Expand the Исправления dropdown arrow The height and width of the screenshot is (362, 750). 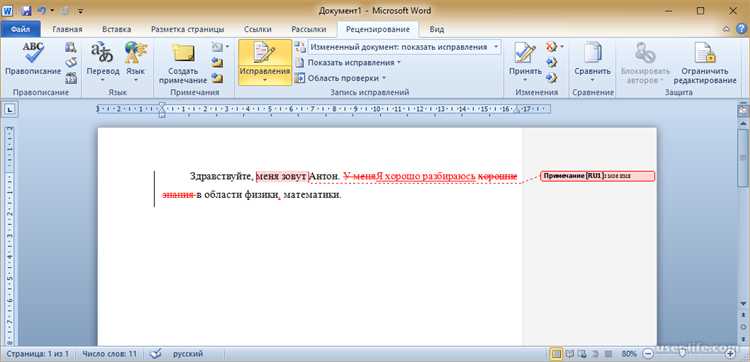(x=265, y=80)
